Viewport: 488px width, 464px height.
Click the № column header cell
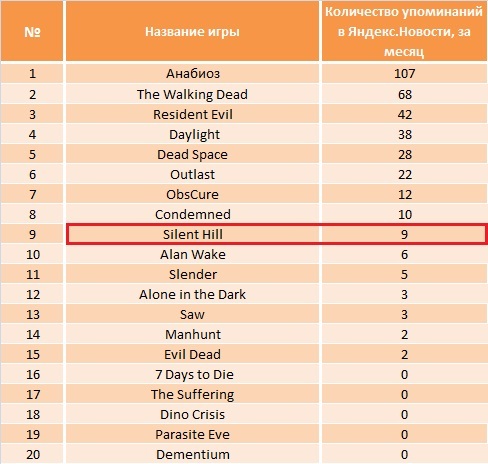coord(32,31)
